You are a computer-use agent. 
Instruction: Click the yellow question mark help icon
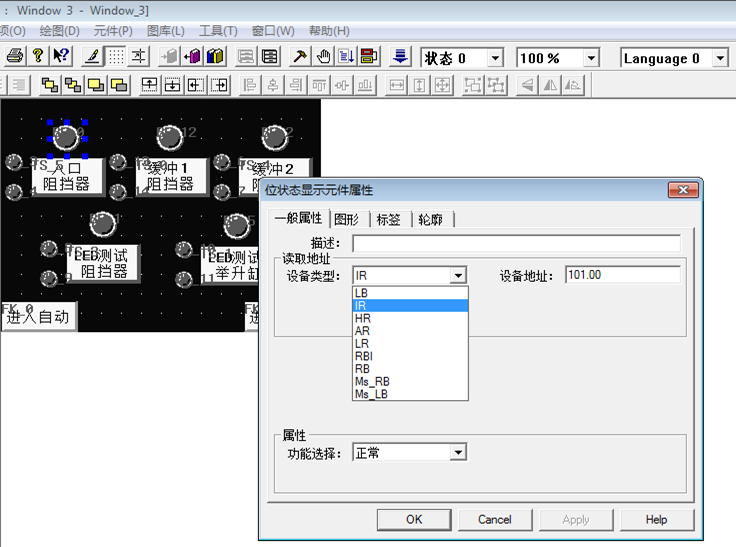click(38, 57)
